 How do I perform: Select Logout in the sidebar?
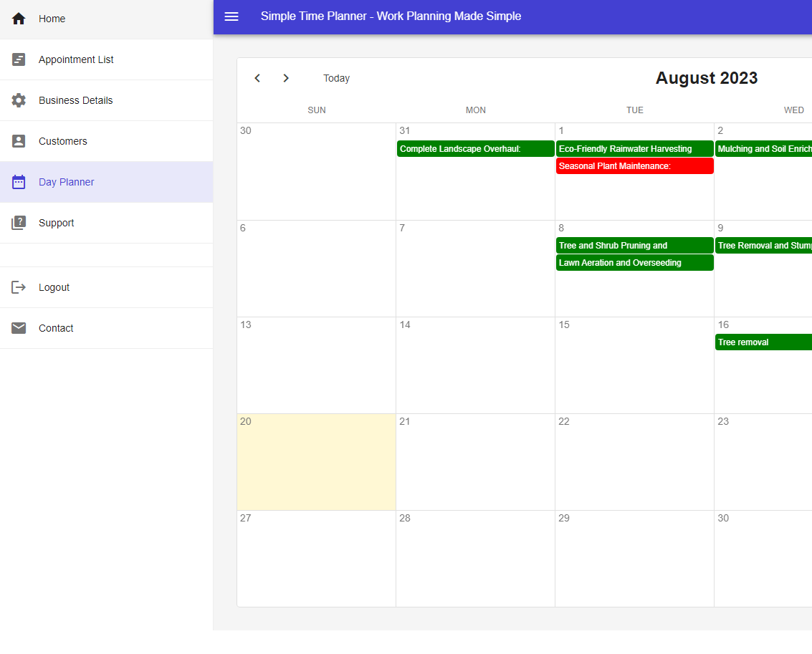[106, 287]
